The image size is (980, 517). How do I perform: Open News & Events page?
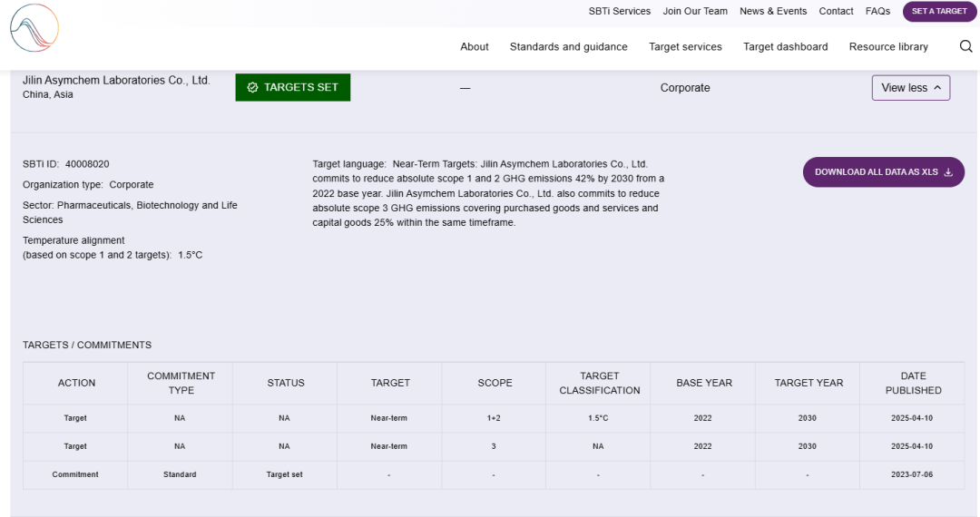772,12
